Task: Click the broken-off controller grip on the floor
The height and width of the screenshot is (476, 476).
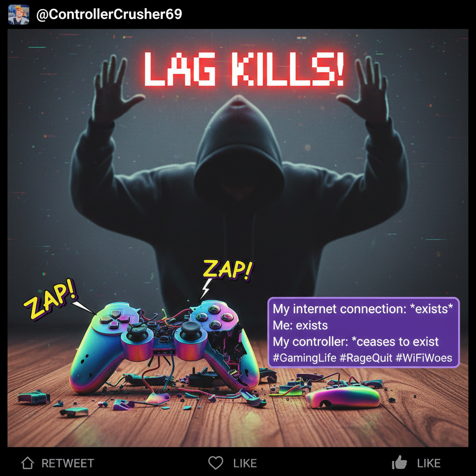Action: point(343,396)
